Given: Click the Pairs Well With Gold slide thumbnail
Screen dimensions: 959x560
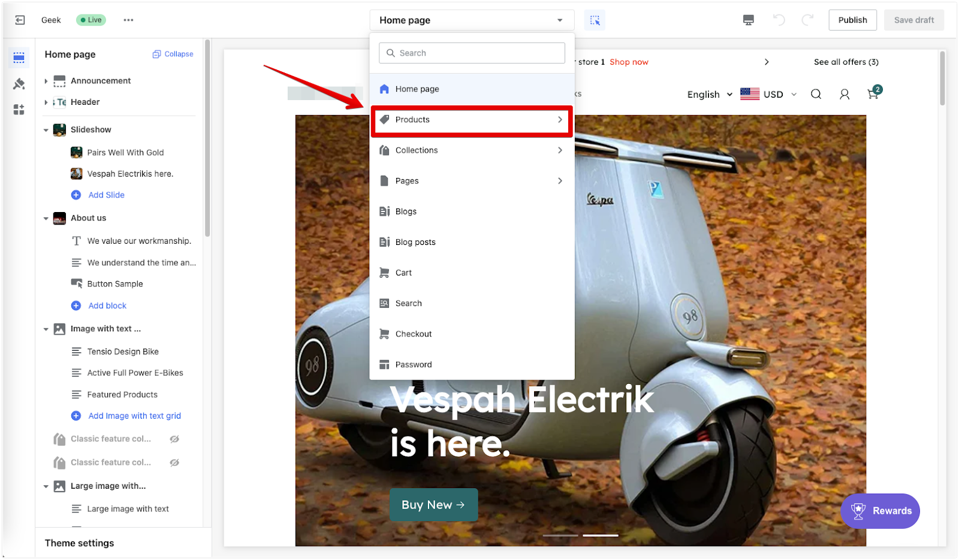Looking at the screenshot, I should [76, 152].
